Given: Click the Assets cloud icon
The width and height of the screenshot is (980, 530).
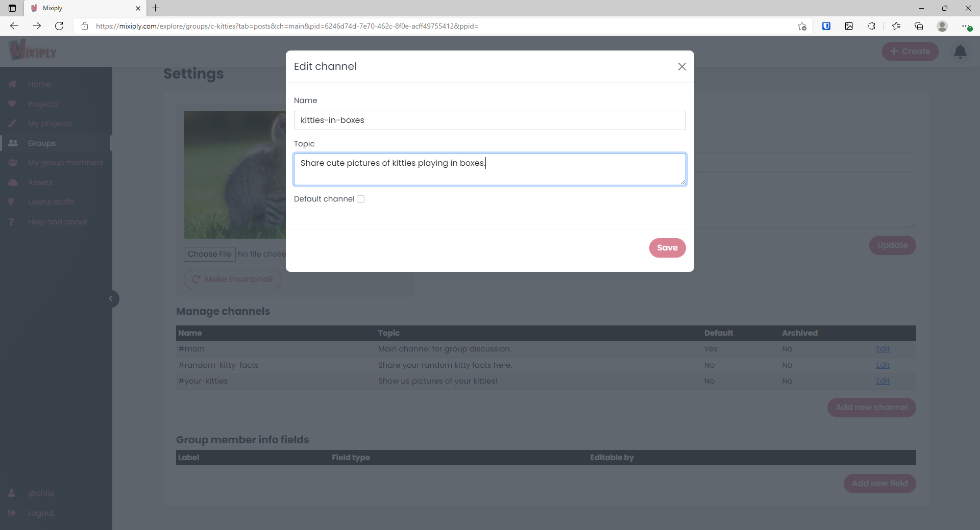Looking at the screenshot, I should click(13, 183).
